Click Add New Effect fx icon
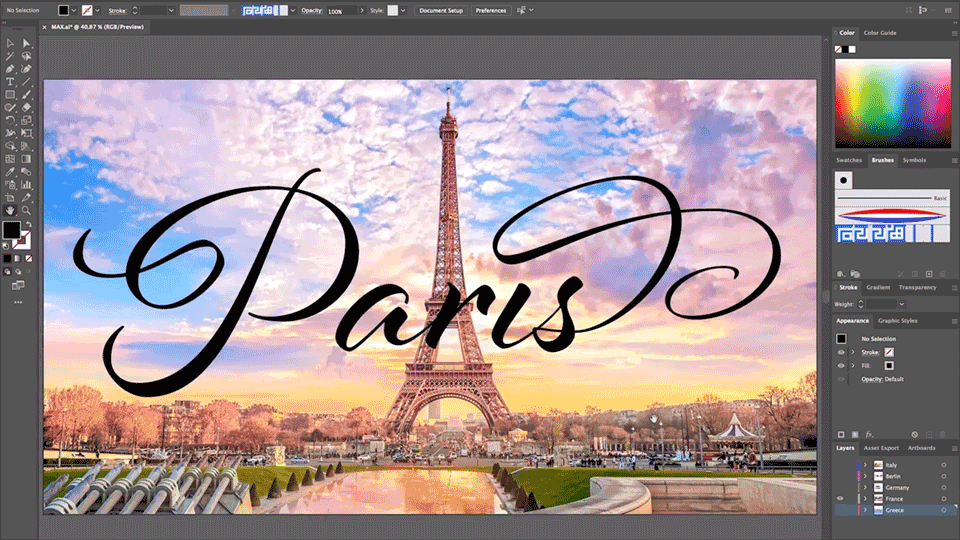Image resolution: width=960 pixels, height=540 pixels. tap(869, 435)
